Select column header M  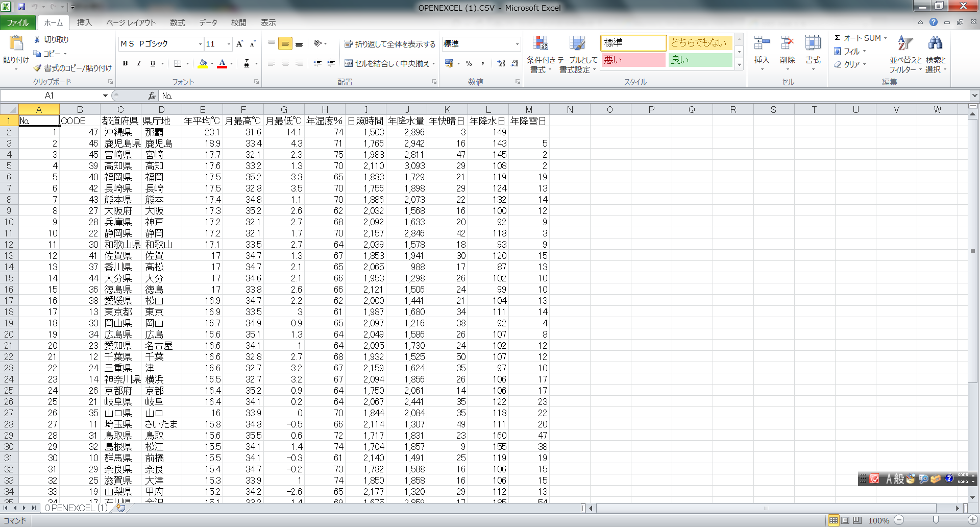(x=529, y=109)
